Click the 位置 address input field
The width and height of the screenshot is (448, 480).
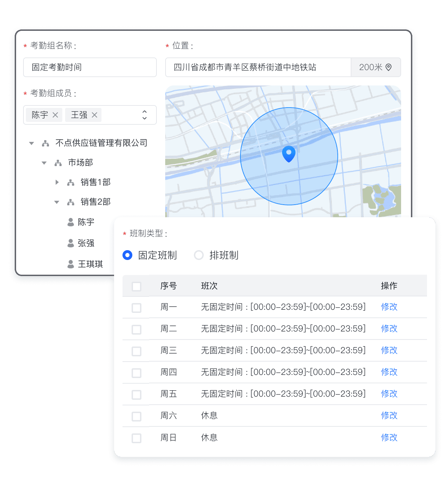click(258, 67)
